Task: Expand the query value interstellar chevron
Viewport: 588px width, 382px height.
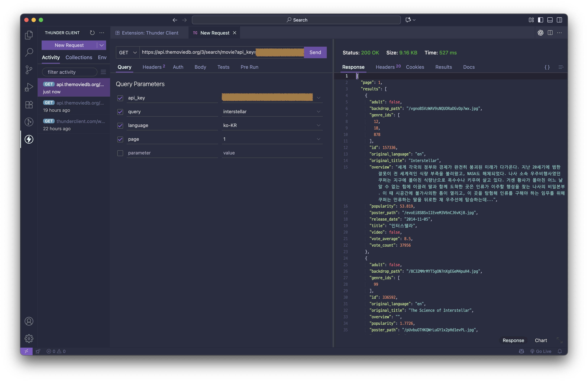Action: (318, 112)
